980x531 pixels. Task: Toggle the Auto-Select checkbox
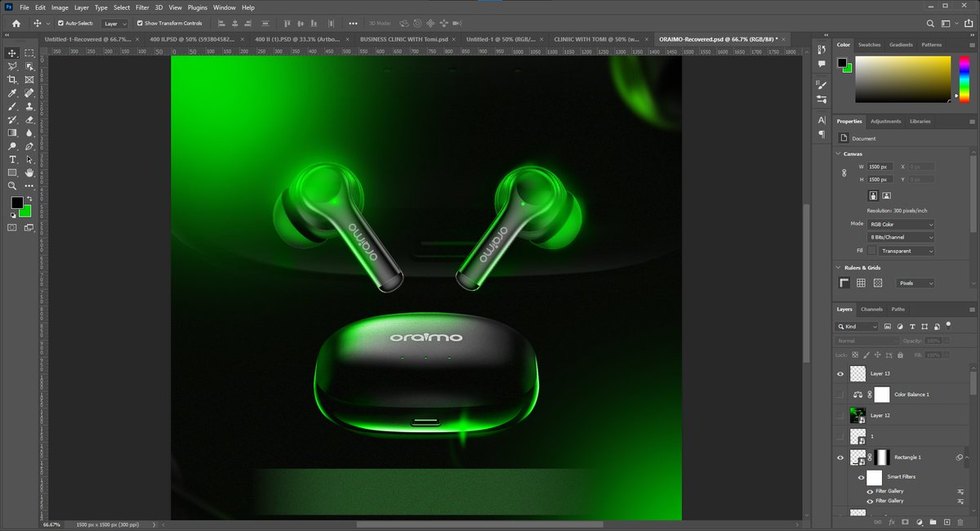(x=60, y=23)
